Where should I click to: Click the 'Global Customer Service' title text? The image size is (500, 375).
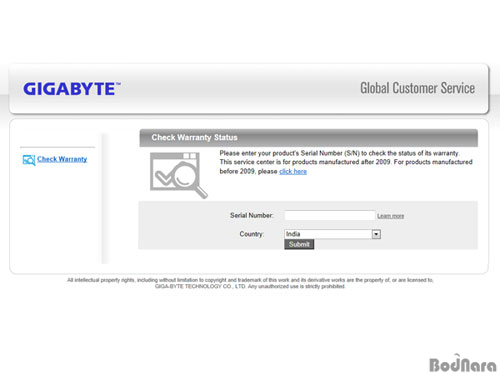tap(417, 88)
